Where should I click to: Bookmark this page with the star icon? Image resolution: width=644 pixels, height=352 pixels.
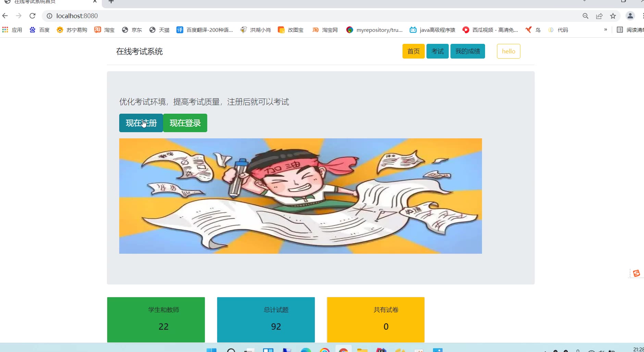(613, 16)
